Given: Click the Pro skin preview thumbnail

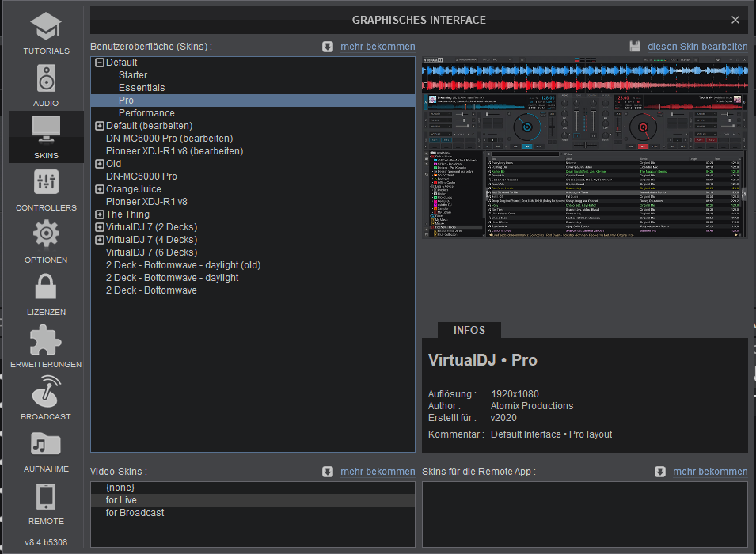Looking at the screenshot, I should [585, 147].
